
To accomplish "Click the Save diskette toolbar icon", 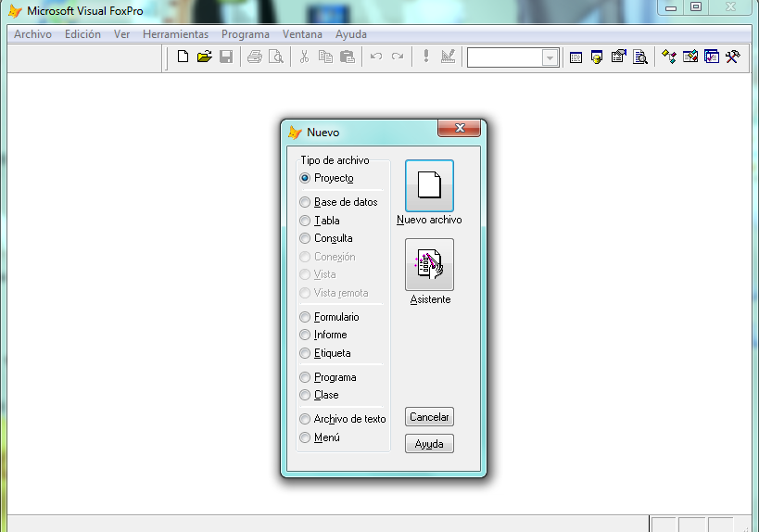I will pos(226,57).
